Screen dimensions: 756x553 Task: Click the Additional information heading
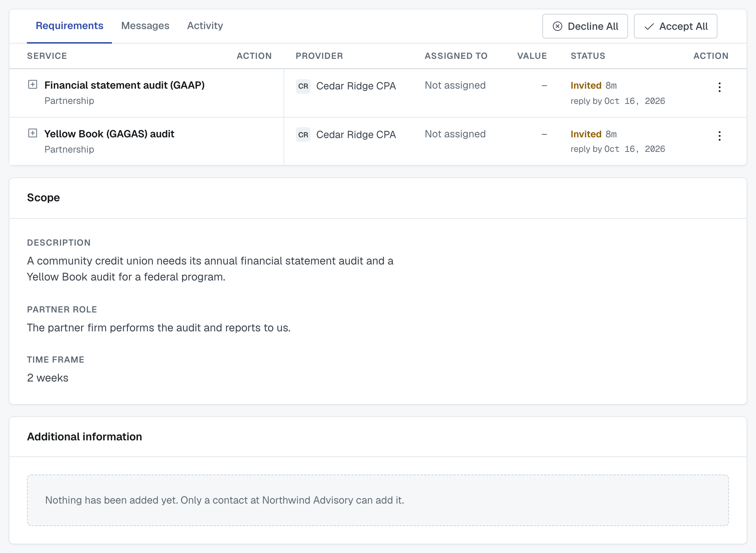85,437
